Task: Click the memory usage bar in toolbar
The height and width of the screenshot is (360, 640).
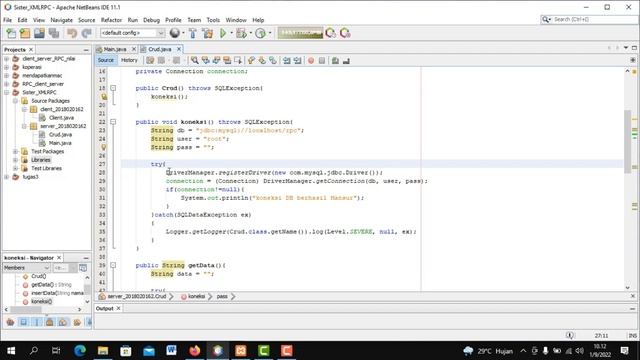Action: pos(300,33)
